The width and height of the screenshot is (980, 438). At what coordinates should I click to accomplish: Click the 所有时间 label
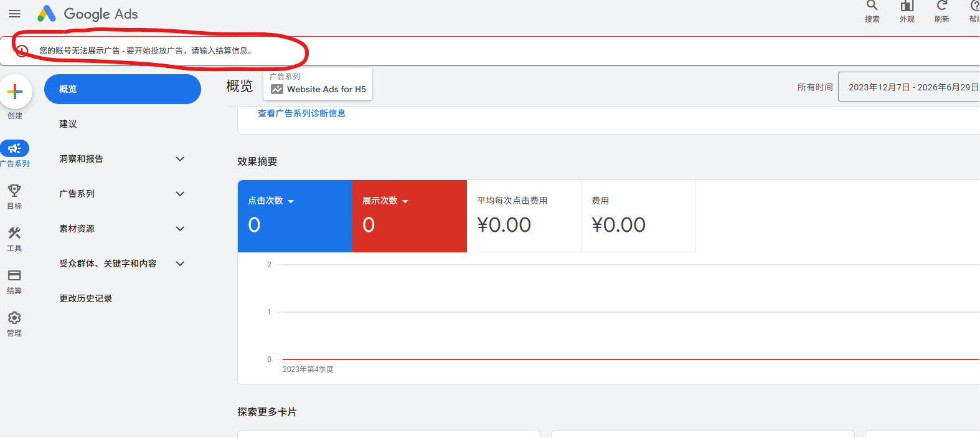point(815,87)
